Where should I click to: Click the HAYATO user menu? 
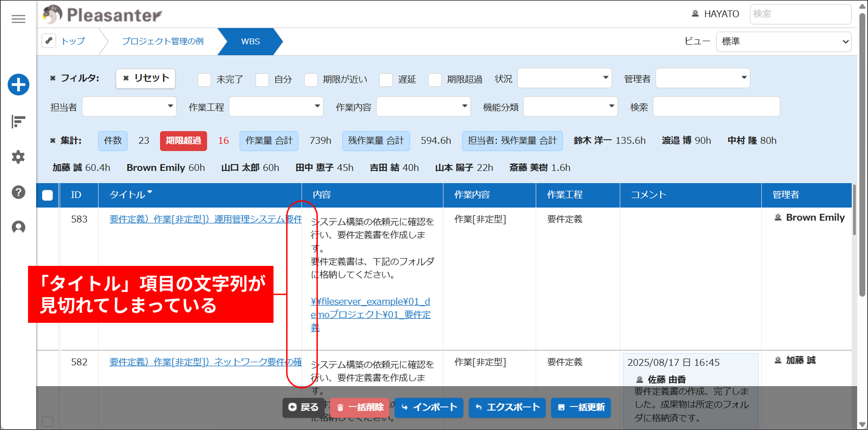715,14
